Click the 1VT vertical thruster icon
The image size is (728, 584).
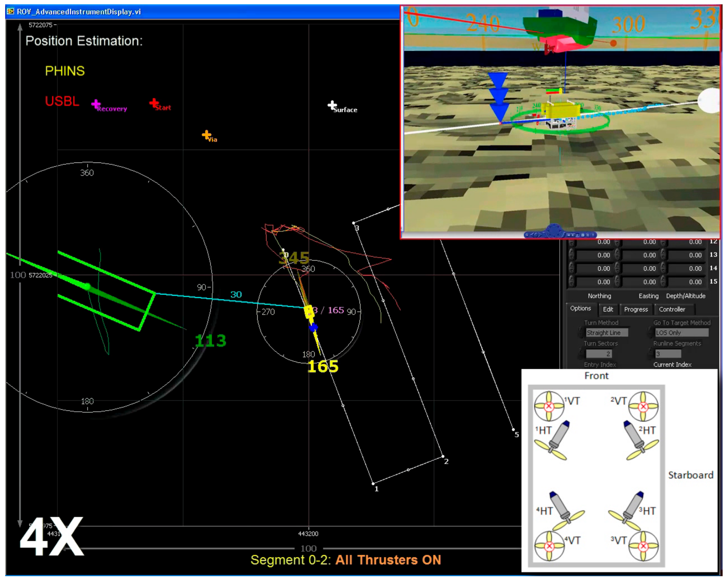pyautogui.click(x=549, y=406)
